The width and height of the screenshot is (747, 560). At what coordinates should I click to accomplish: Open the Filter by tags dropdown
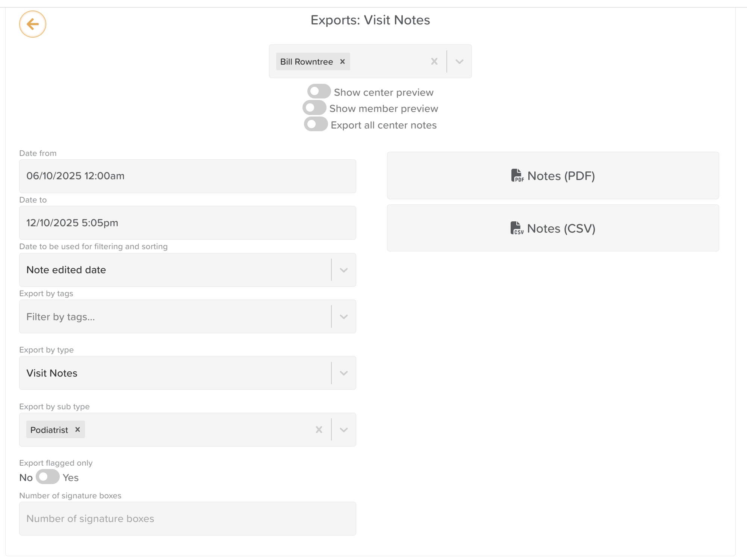343,317
